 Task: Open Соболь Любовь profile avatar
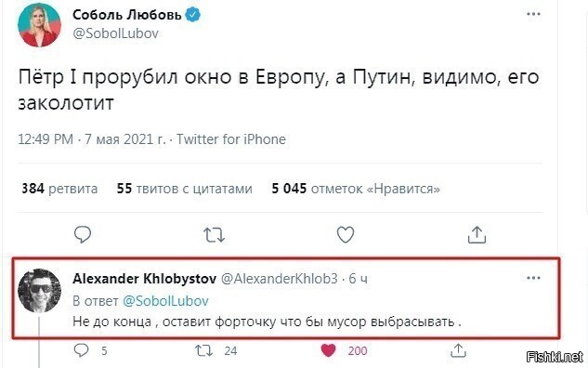click(39, 25)
